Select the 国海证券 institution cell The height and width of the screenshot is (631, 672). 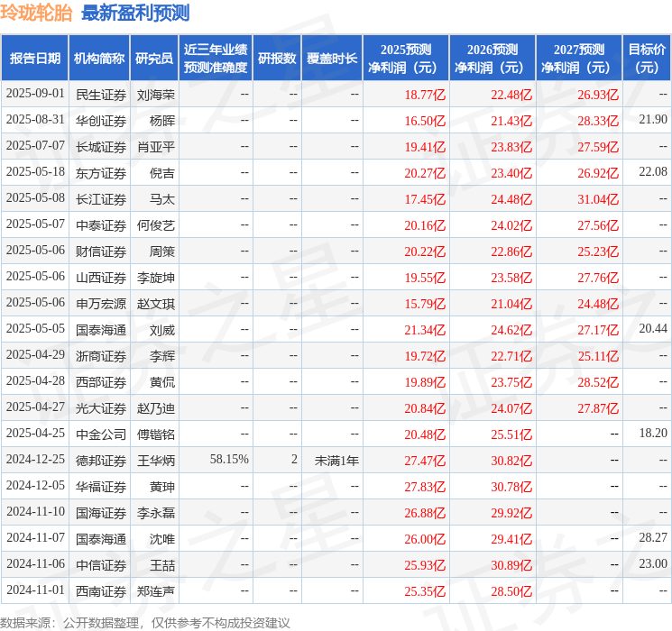point(101,513)
